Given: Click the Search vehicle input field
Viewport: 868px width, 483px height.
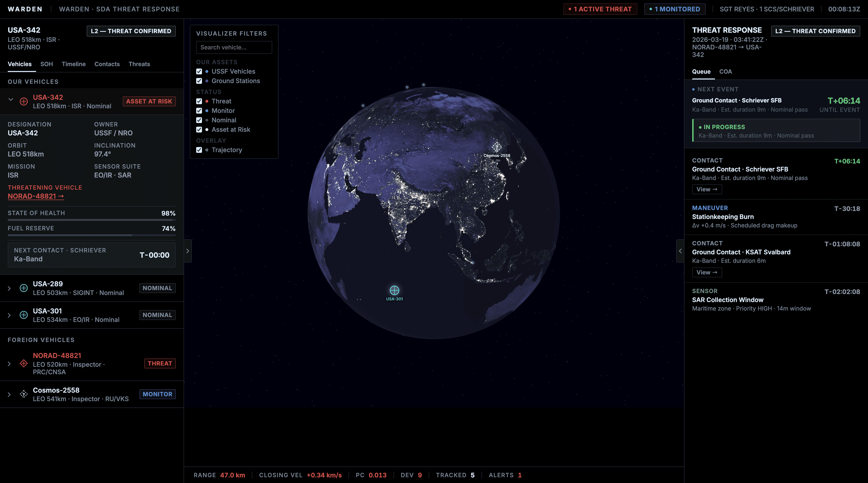Looking at the screenshot, I should pos(234,47).
